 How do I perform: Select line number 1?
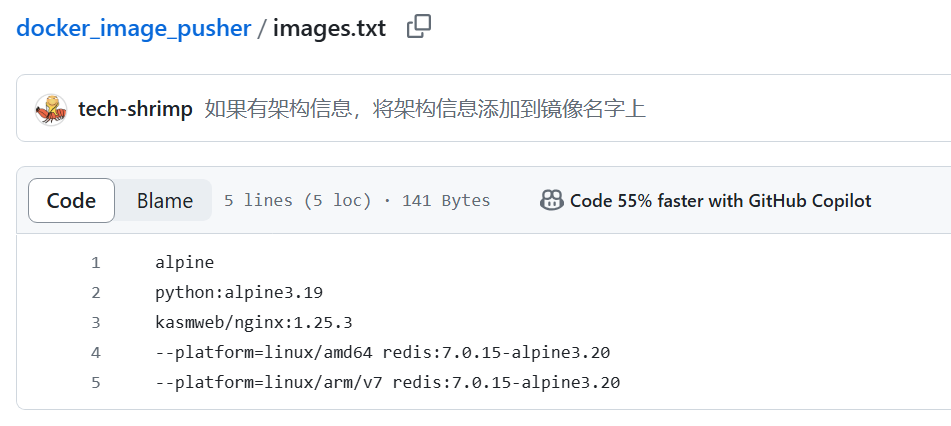point(95,263)
